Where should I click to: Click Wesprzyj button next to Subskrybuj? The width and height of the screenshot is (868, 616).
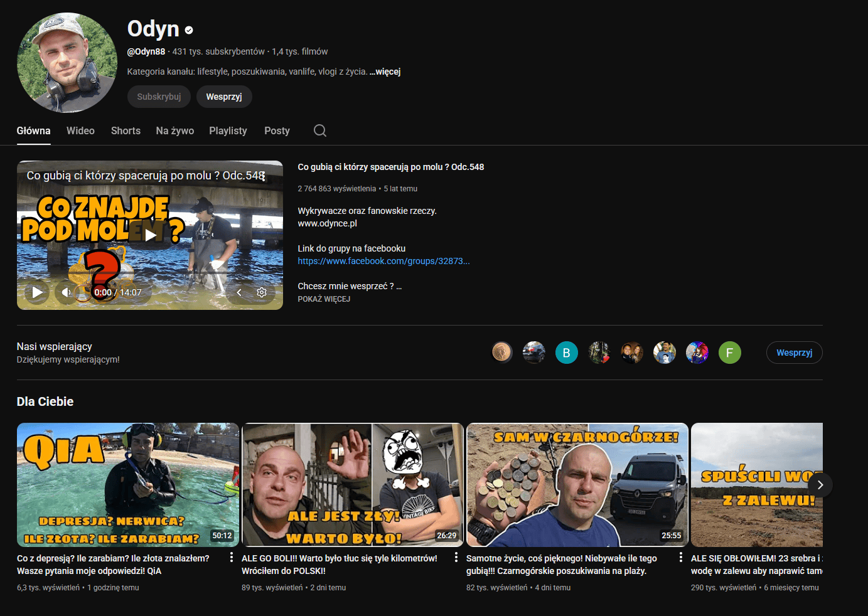point(224,97)
